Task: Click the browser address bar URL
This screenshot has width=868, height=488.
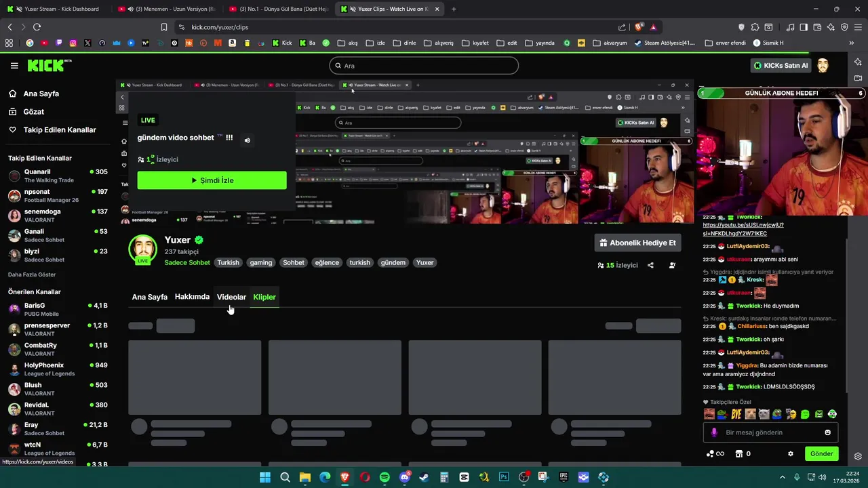Action: (x=220, y=27)
